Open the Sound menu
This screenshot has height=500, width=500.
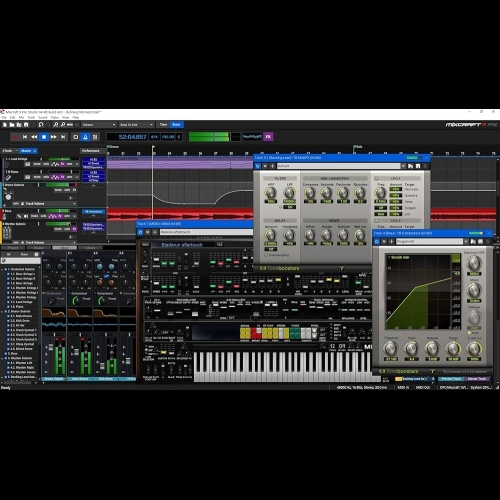(x=43, y=117)
